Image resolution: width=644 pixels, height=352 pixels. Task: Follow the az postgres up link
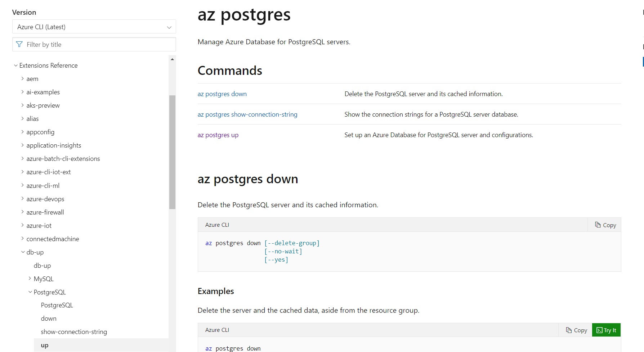pyautogui.click(x=218, y=135)
